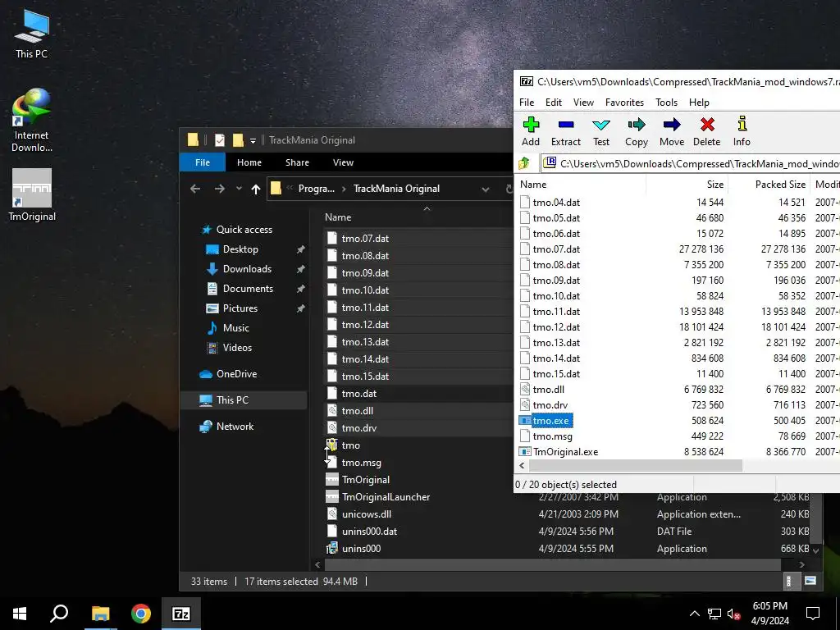Open taskbar search magnifier
This screenshot has height=630, width=840.
(x=59, y=614)
